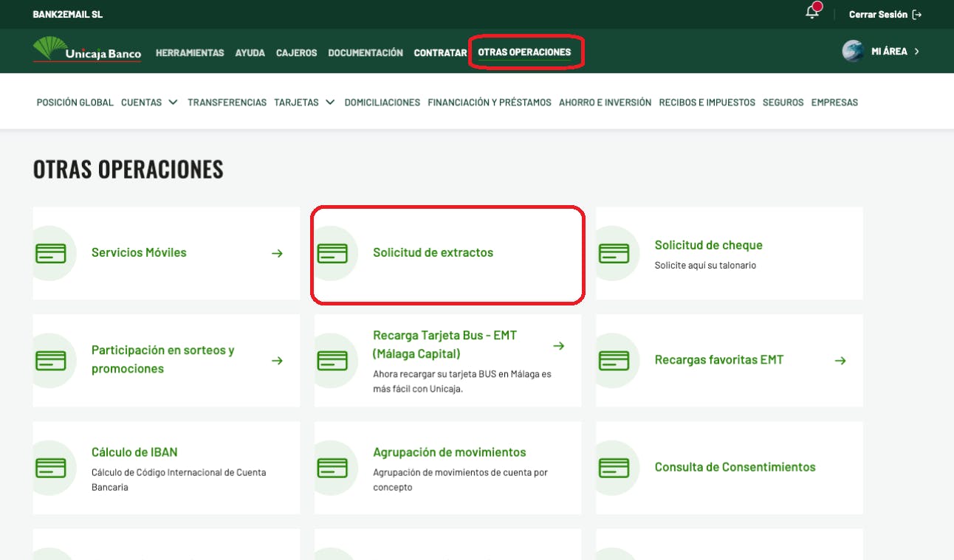Click the card icon beside Agrupación de movimientos

[332, 468]
